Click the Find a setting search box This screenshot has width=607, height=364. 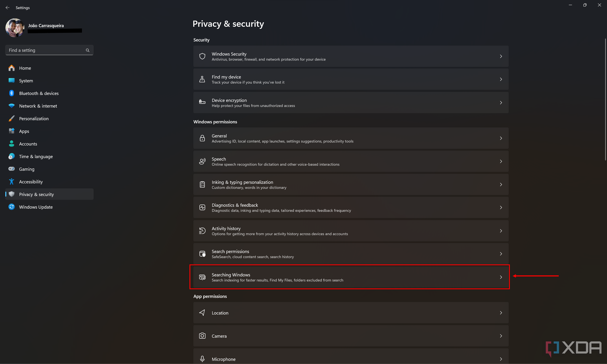tap(49, 50)
